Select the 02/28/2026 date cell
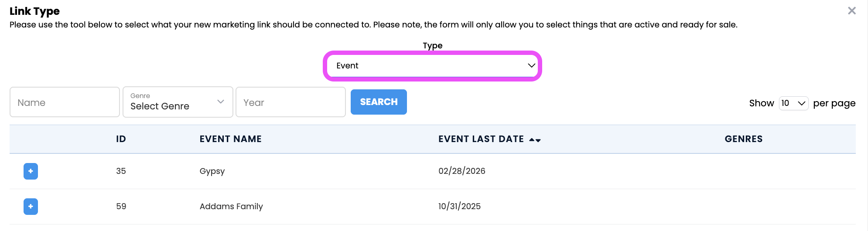868x231 pixels. [x=461, y=171]
